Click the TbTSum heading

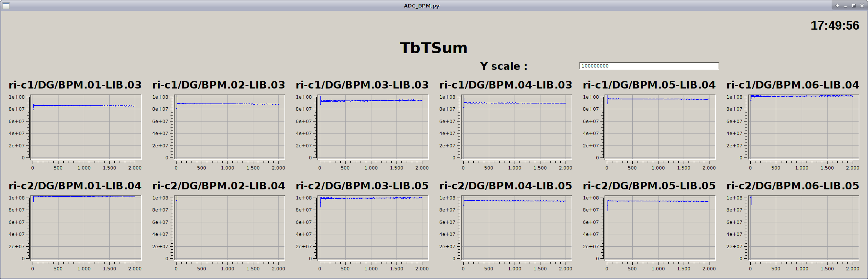point(434,48)
